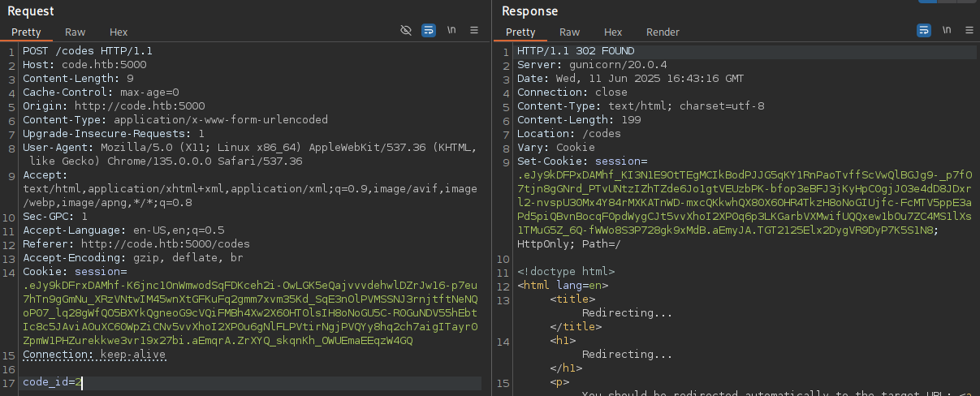Click the Referer header line
Screen dimensions: 980x396
click(136, 244)
